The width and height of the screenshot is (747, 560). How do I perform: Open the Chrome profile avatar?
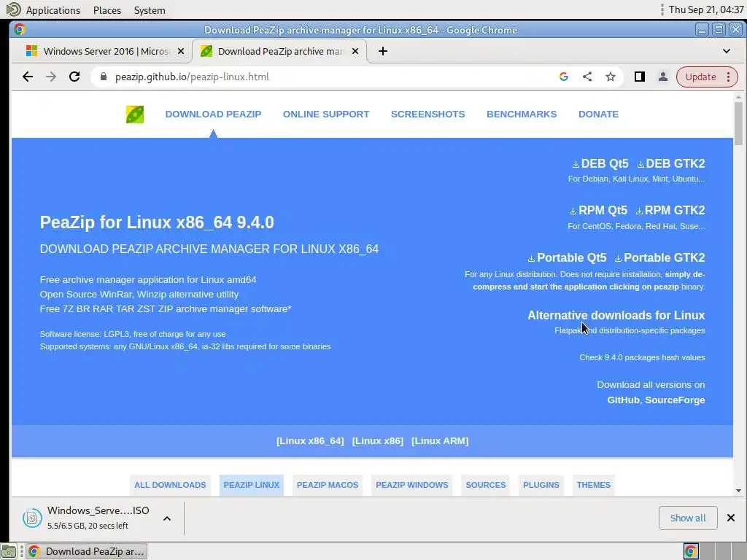tap(662, 77)
